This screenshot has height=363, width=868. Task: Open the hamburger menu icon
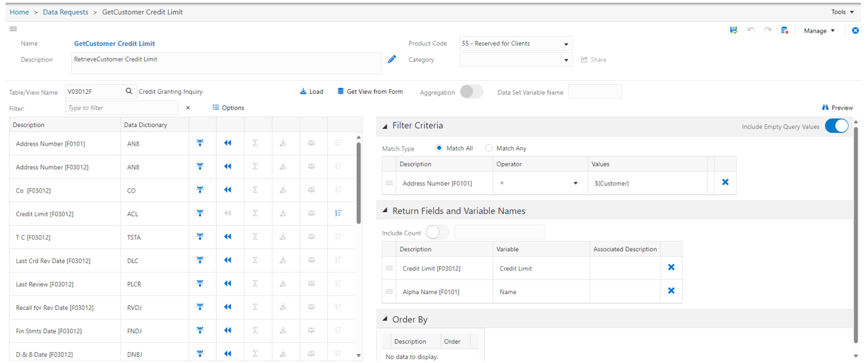point(13,29)
